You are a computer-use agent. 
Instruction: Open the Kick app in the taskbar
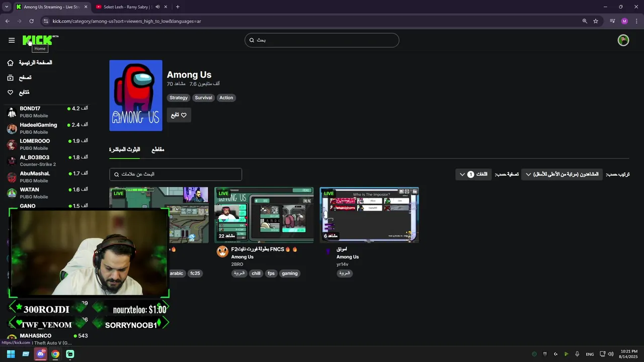[x=70, y=354]
